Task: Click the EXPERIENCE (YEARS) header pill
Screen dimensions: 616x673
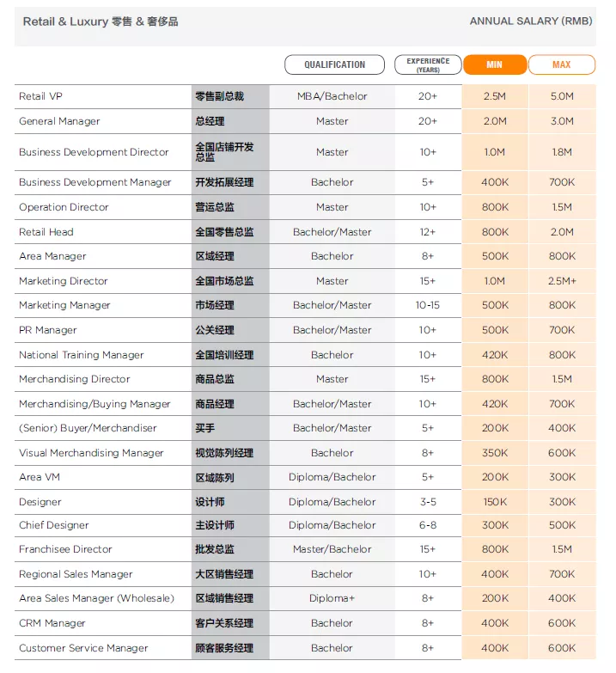Action: coord(428,64)
